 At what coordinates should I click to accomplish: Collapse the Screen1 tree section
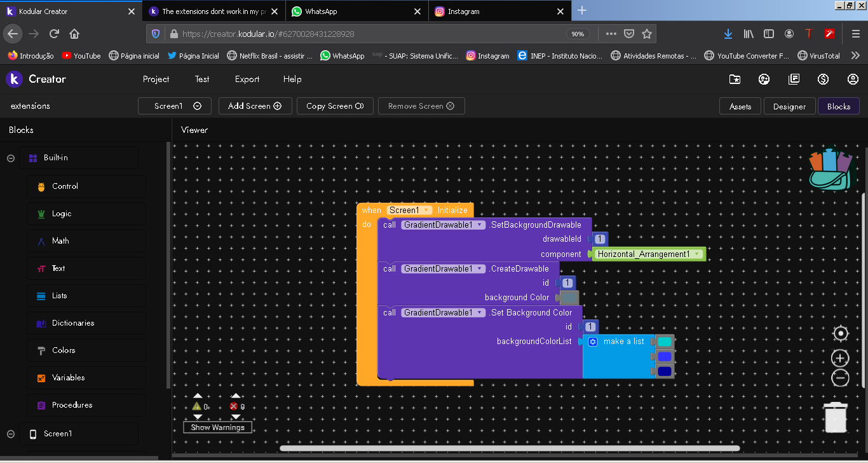[11, 434]
